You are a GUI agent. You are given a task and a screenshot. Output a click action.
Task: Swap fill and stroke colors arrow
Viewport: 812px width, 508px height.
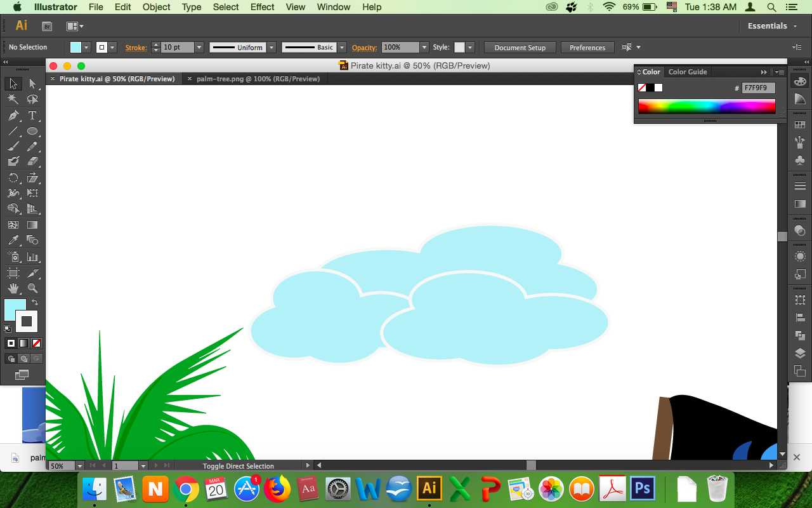click(x=36, y=303)
